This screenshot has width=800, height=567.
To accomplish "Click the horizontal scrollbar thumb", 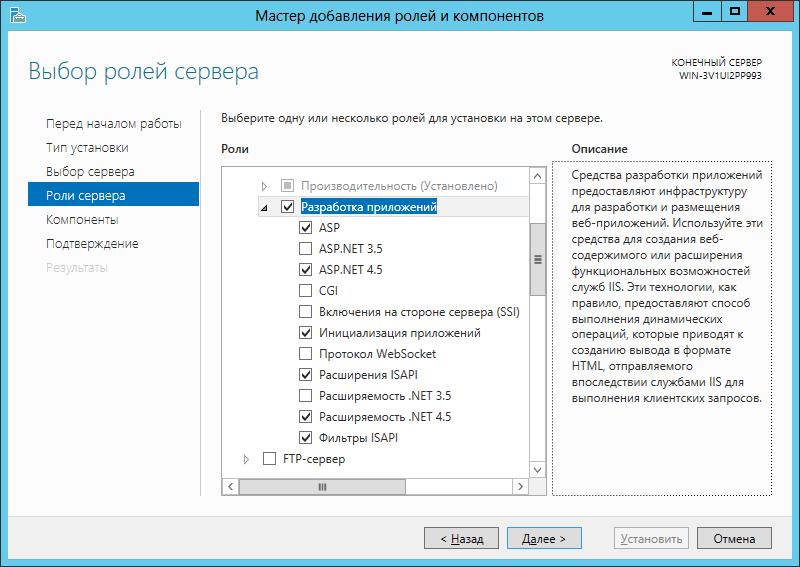I will tap(322, 487).
